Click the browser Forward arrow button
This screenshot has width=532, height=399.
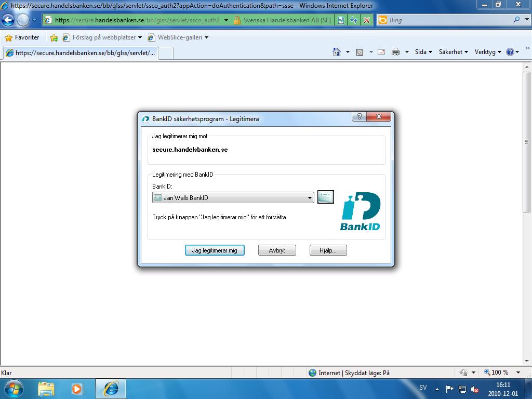pyautogui.click(x=23, y=20)
